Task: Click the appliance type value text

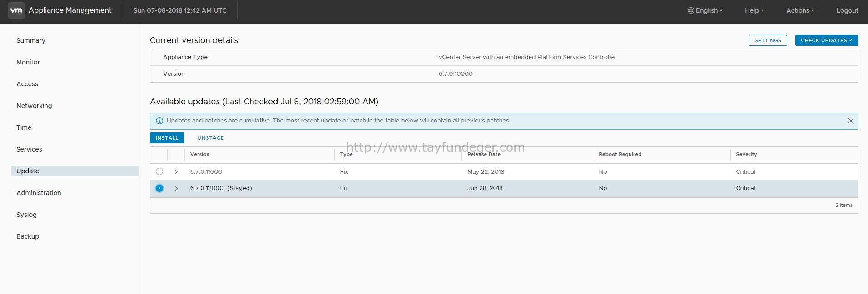Action: pos(527,57)
